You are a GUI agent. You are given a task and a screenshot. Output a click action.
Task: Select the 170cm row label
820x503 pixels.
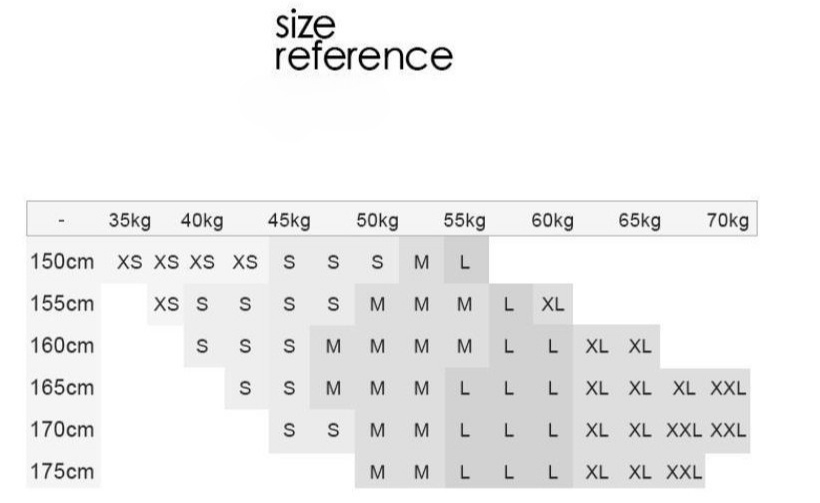tap(62, 429)
